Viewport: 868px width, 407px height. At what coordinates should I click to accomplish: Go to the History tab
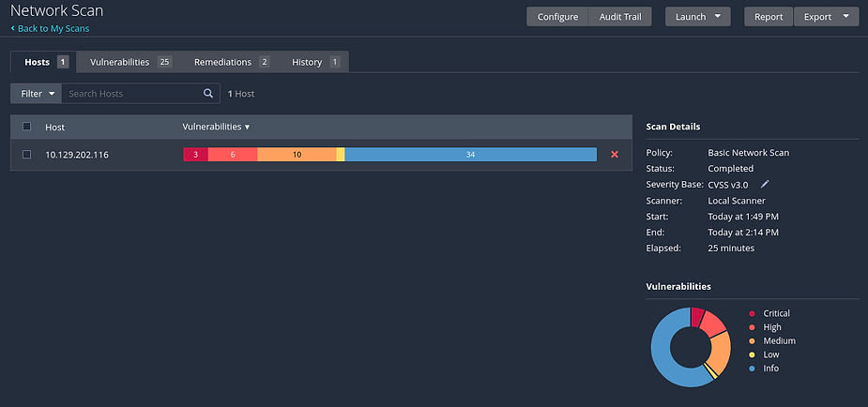pyautogui.click(x=315, y=62)
